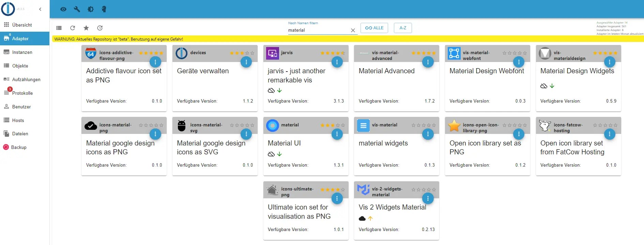Click the star rating on the jarvis card
Screen dimensions: 644x245
coord(333,53)
